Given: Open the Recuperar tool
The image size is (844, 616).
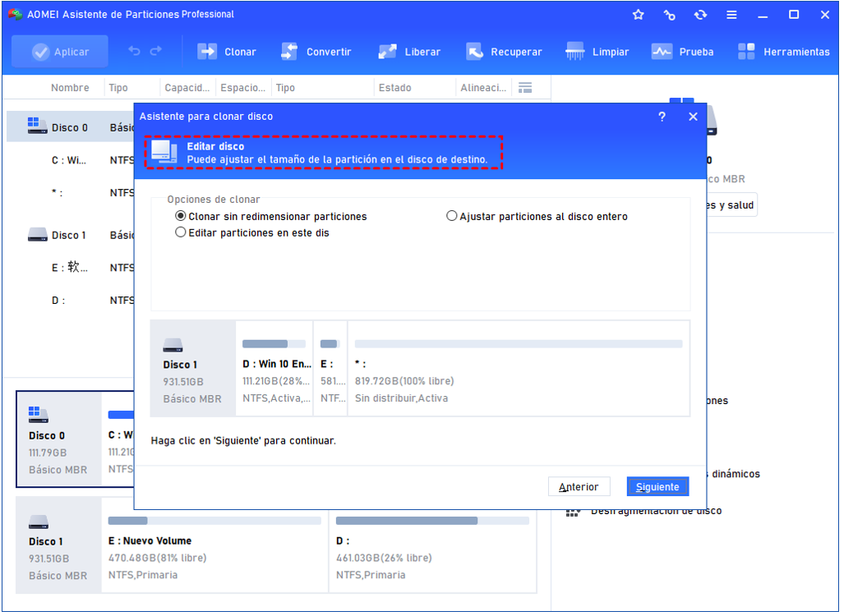Looking at the screenshot, I should (x=475, y=52).
